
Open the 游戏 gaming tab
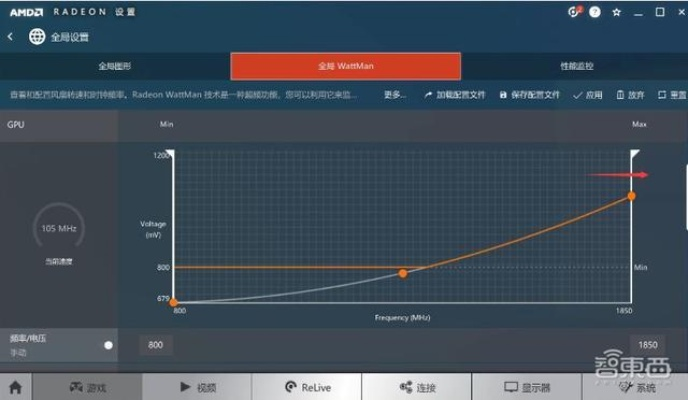[x=86, y=387]
